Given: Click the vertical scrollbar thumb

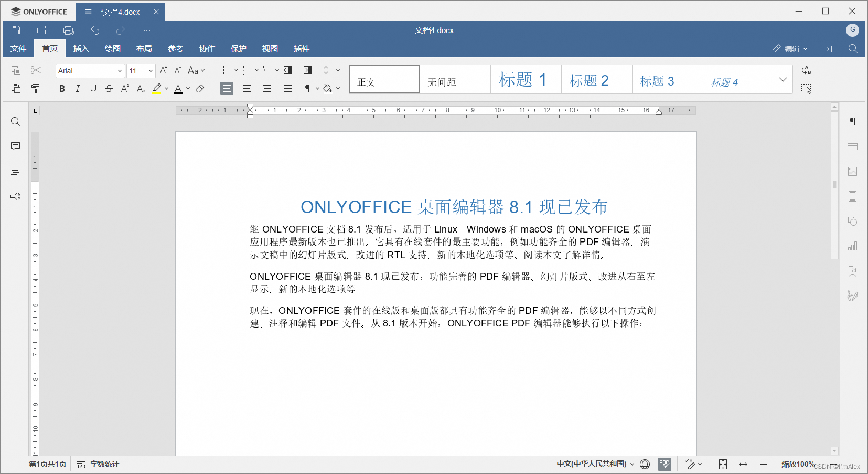Looking at the screenshot, I should tap(834, 185).
